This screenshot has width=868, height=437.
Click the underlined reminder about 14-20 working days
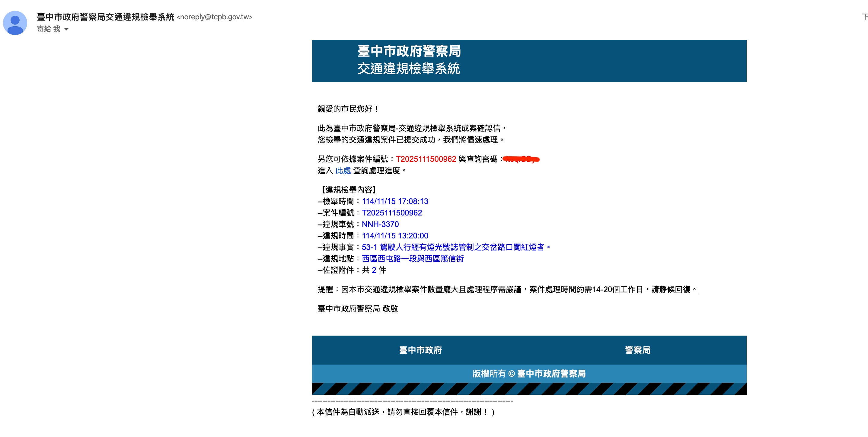(508, 289)
